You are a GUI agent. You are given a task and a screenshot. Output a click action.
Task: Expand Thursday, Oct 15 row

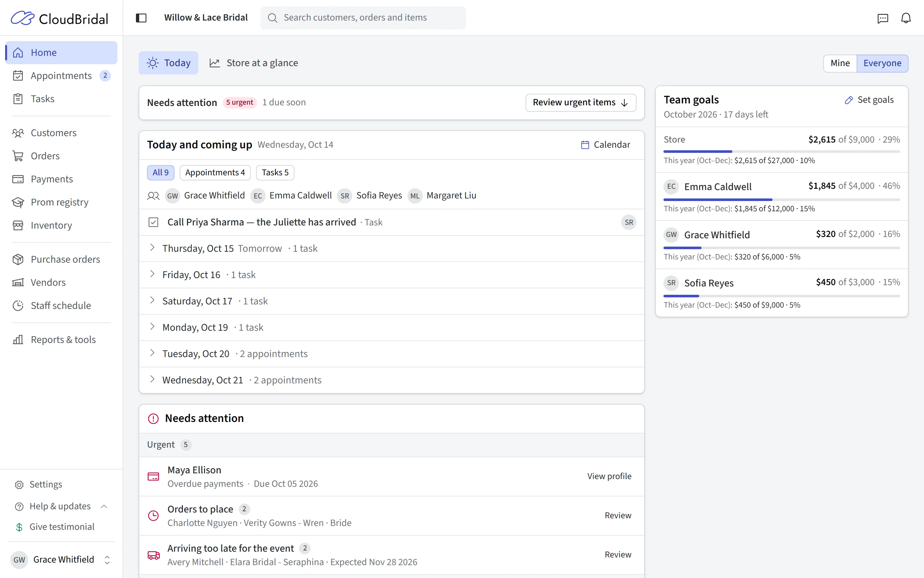click(x=391, y=249)
